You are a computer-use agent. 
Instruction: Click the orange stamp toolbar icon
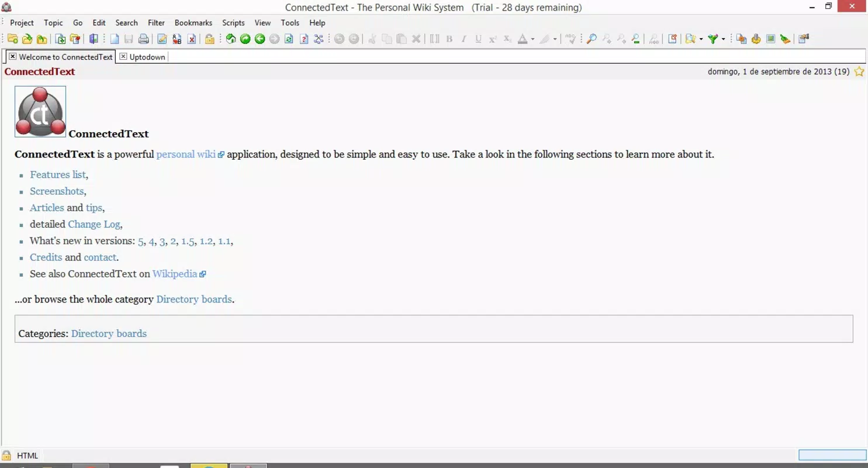tap(756, 39)
